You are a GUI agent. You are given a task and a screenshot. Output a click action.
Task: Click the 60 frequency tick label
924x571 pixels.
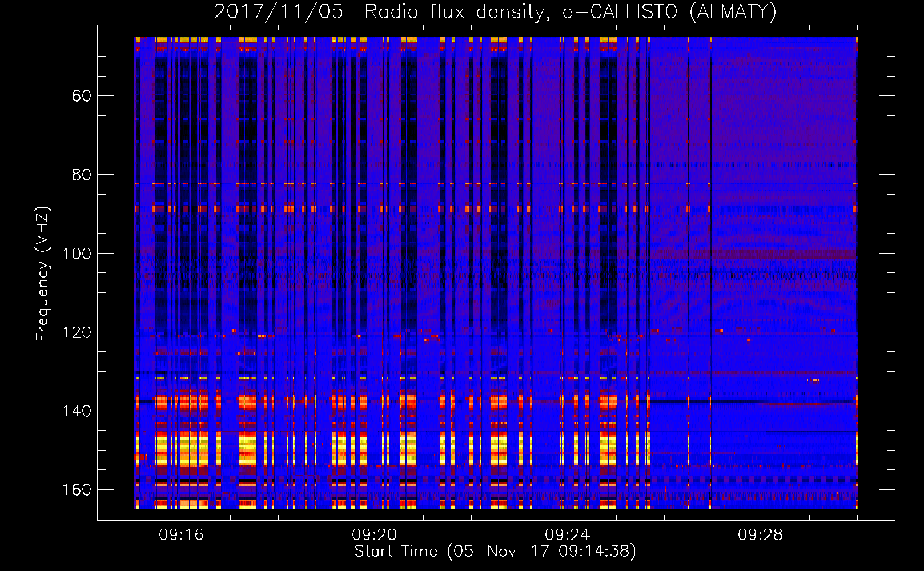pyautogui.click(x=82, y=96)
